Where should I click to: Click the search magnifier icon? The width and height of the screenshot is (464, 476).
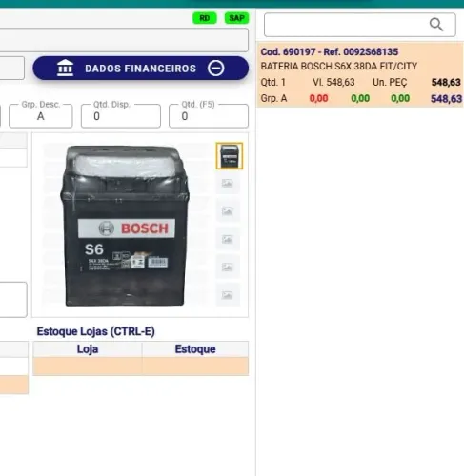tap(436, 25)
